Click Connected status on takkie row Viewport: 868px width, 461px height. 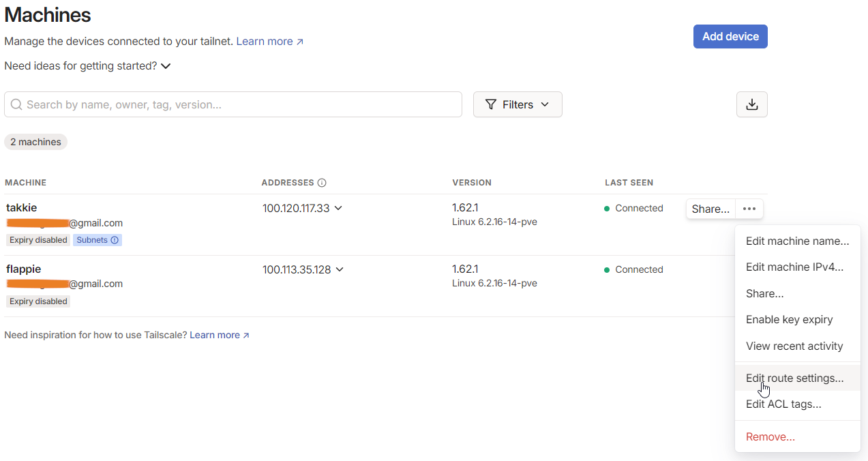coord(633,208)
